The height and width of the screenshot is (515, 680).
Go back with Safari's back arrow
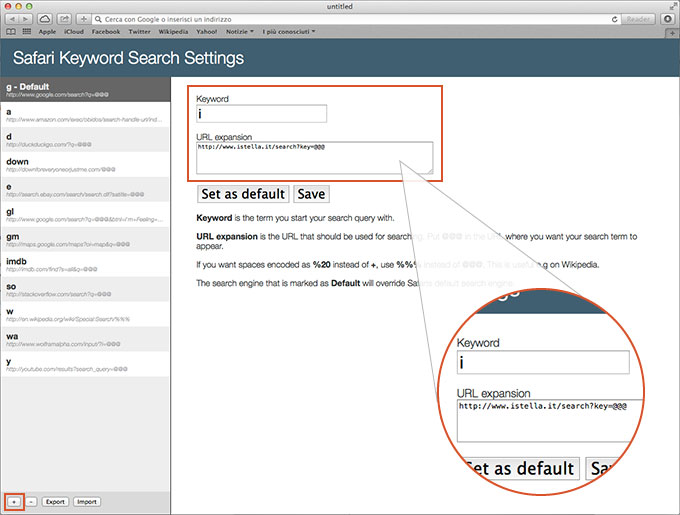[12, 19]
